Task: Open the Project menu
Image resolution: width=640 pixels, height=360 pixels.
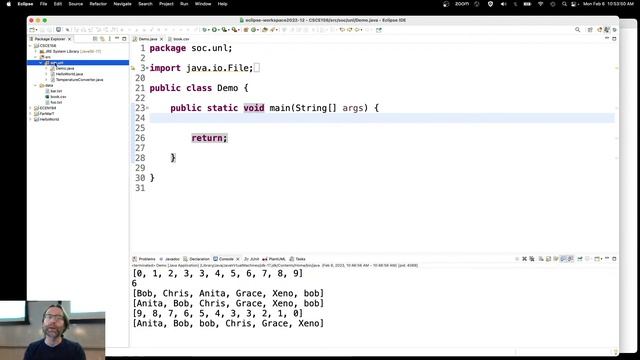Action: pyautogui.click(x=166, y=4)
